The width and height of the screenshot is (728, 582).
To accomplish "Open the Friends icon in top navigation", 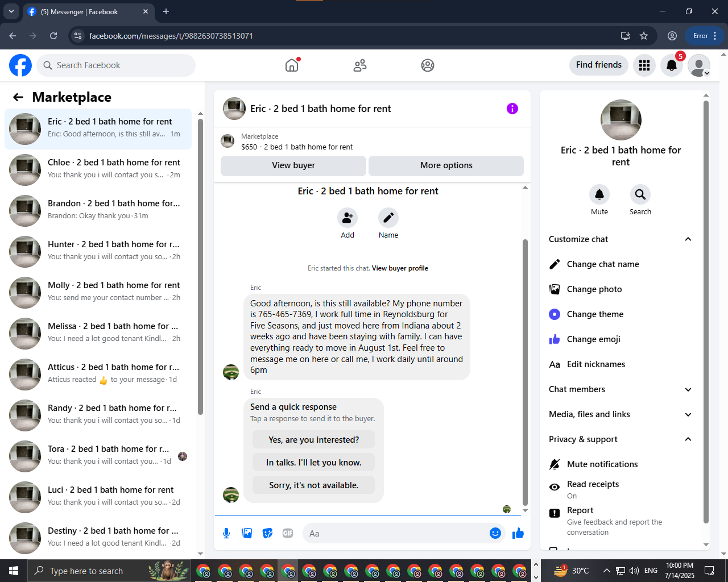I will click(360, 65).
